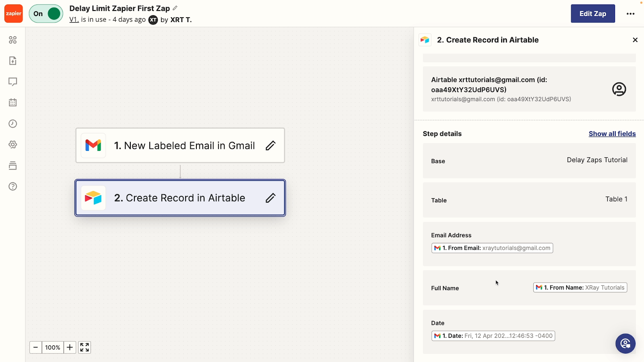644x362 pixels.
Task: Click the Airtable icon on step 2
Action: coord(93,198)
